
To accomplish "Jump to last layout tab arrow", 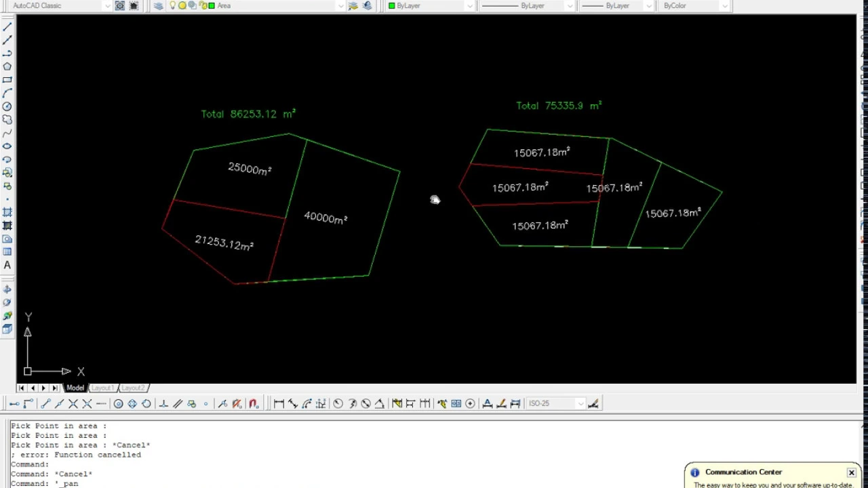I will click(54, 388).
